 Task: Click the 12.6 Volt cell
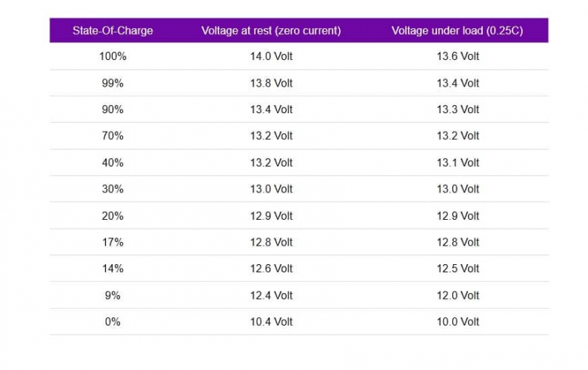point(273,269)
